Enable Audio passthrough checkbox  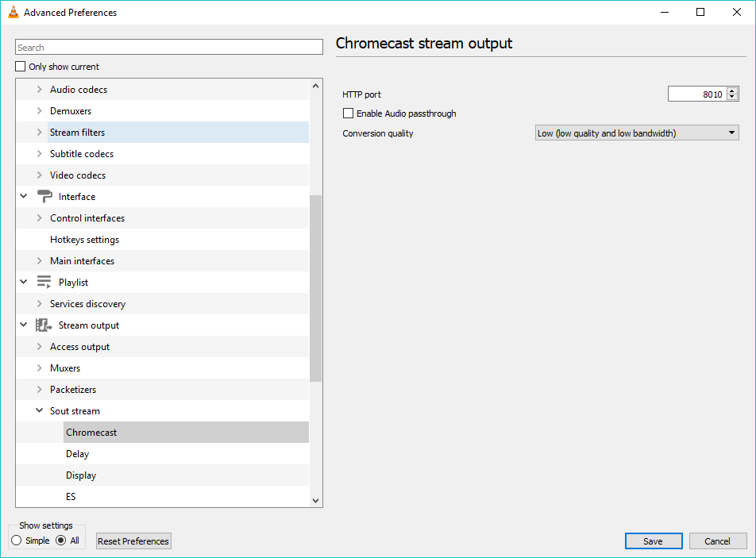[348, 114]
